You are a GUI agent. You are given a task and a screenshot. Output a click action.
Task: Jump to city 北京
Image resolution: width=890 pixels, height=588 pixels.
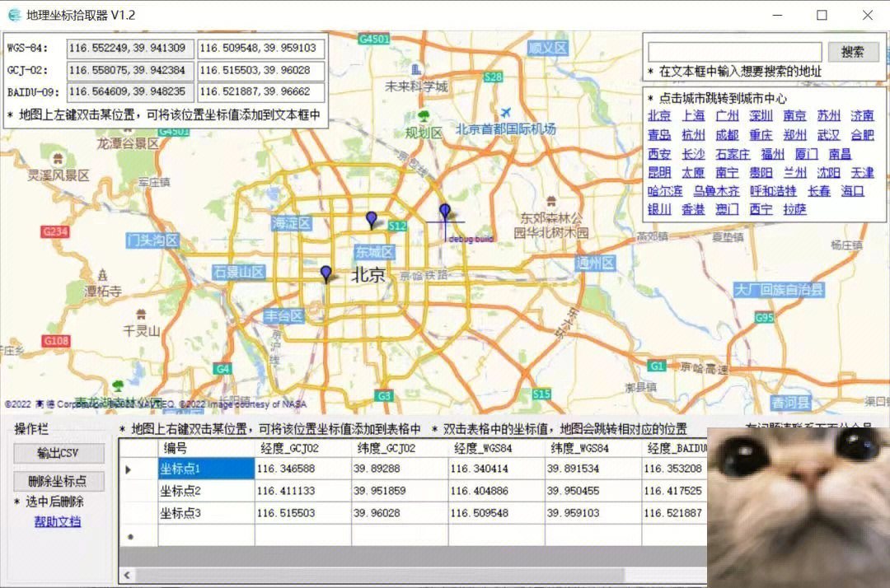click(659, 115)
